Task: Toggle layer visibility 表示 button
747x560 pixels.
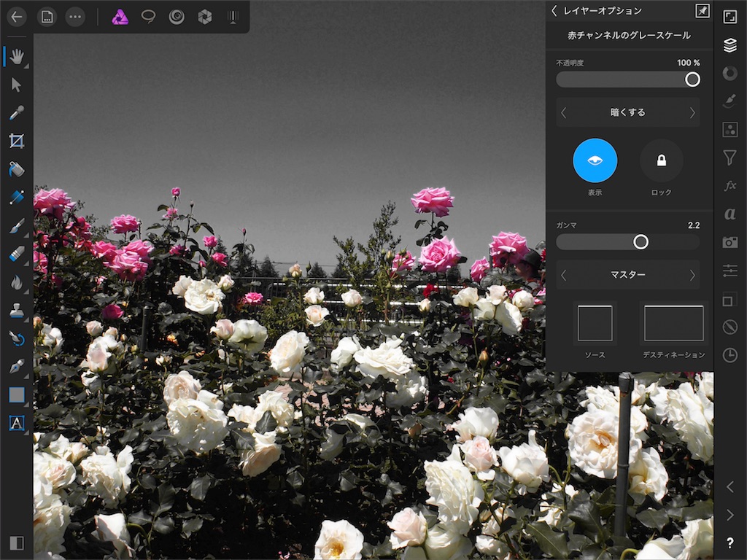Action: [x=595, y=161]
